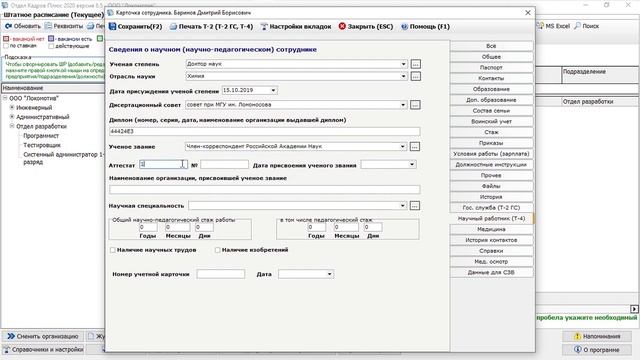This screenshot has width=640, height=360.
Task: Open the Научная специальность ellipsis button
Action: coord(415,206)
